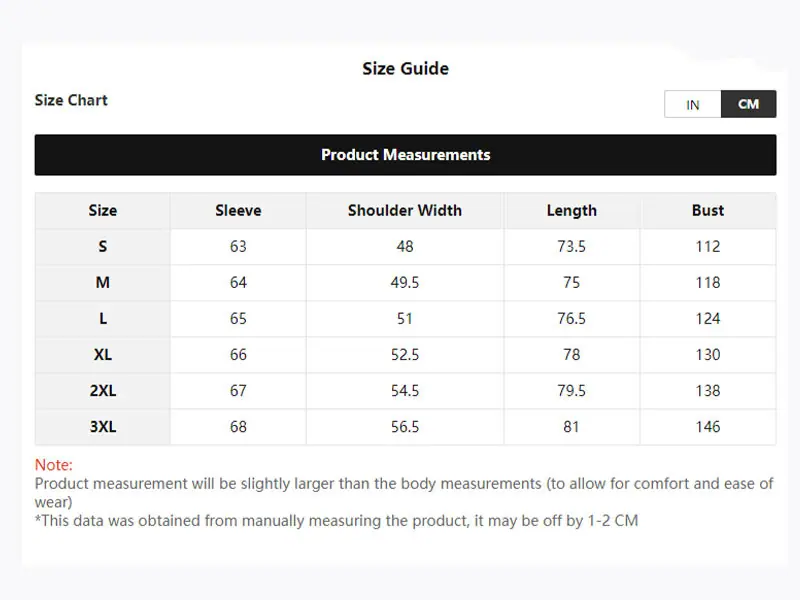Screen dimensions: 800x600
Task: Click length value 73.5 for S
Action: (x=571, y=246)
